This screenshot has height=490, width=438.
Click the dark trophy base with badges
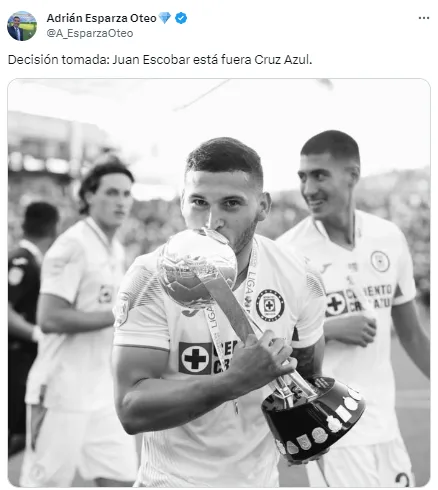point(313,418)
